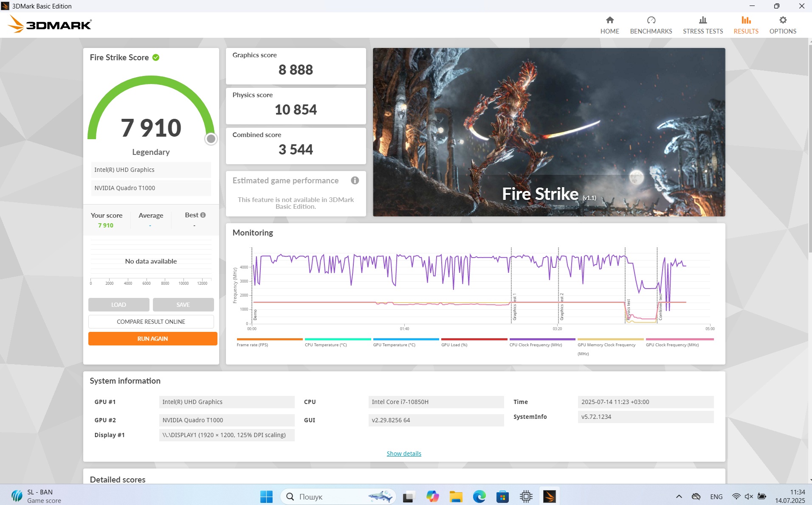Open the HOME tab
Image resolution: width=812 pixels, height=505 pixels.
coord(609,25)
